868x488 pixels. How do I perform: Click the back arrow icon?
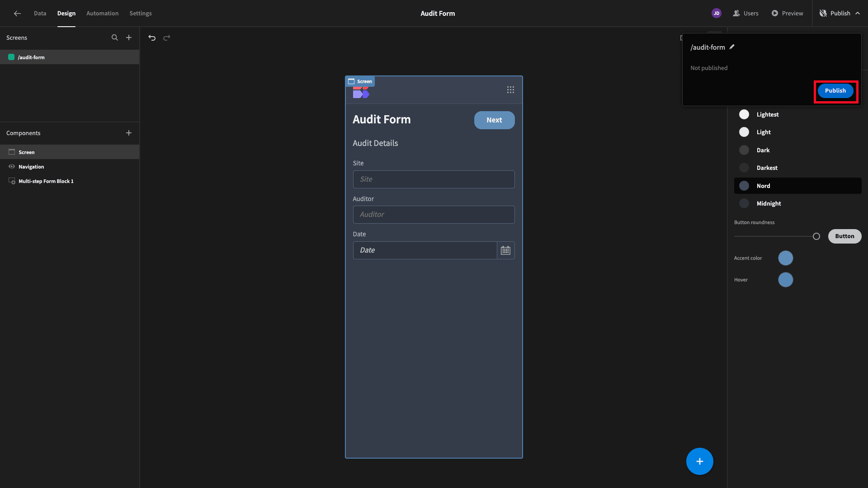[17, 14]
